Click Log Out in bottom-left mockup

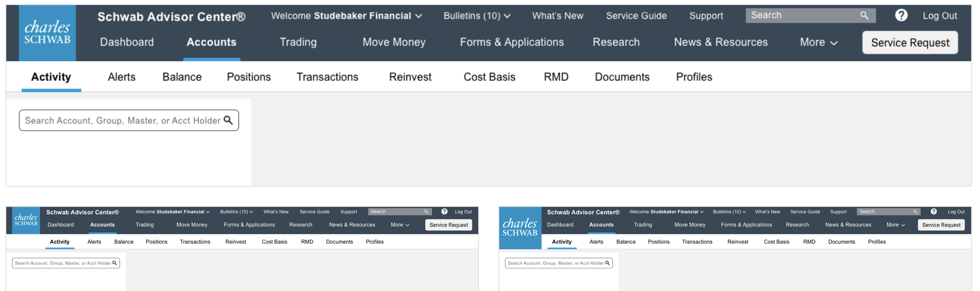[x=463, y=212]
